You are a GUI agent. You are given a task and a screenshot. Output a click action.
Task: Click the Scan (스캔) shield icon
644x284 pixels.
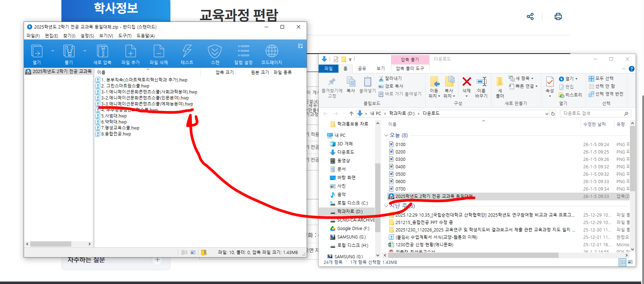point(215,52)
